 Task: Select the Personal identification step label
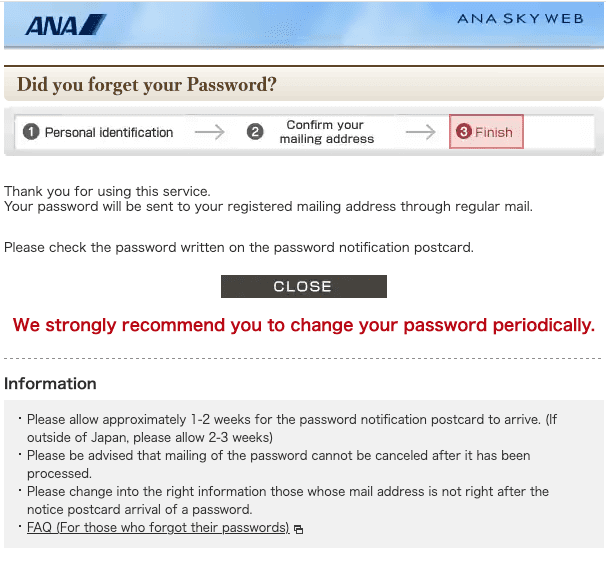pyautogui.click(x=109, y=133)
